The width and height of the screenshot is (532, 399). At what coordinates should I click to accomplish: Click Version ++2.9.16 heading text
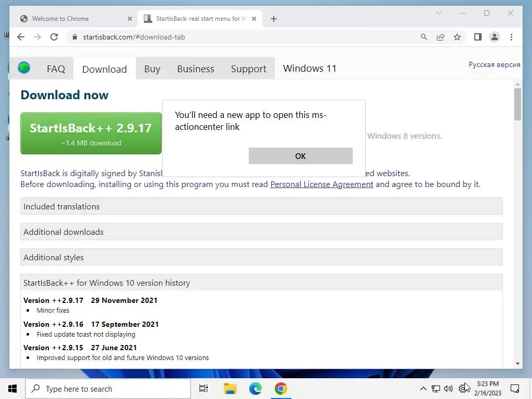(54, 324)
